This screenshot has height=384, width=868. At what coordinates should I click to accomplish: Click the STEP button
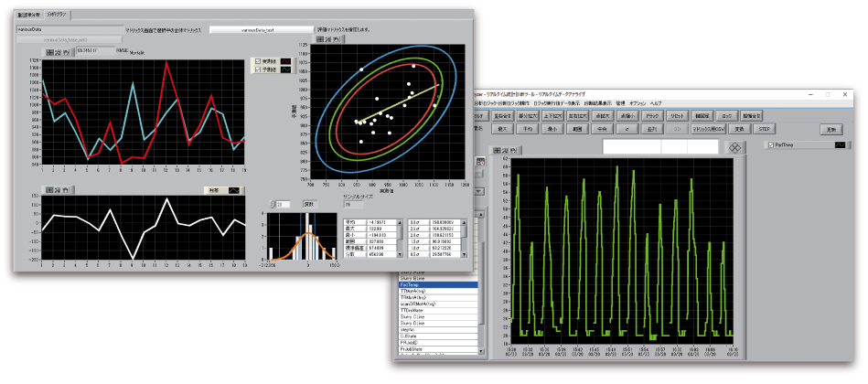click(766, 130)
